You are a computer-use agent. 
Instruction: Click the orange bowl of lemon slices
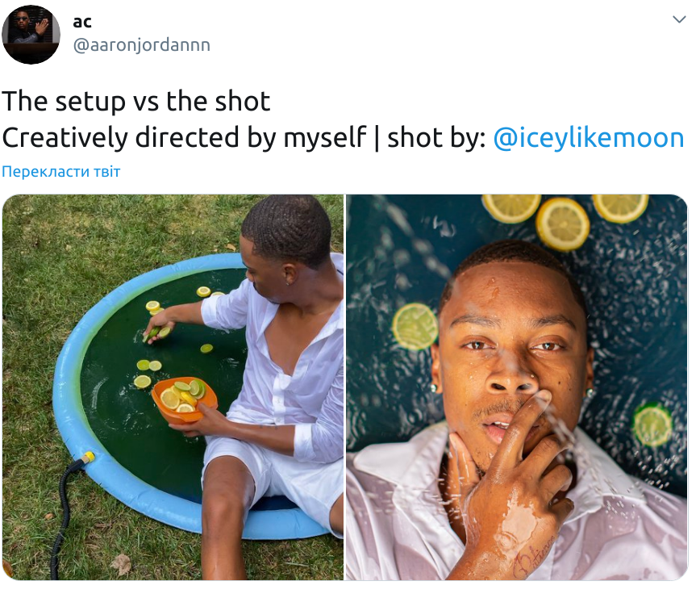183,399
